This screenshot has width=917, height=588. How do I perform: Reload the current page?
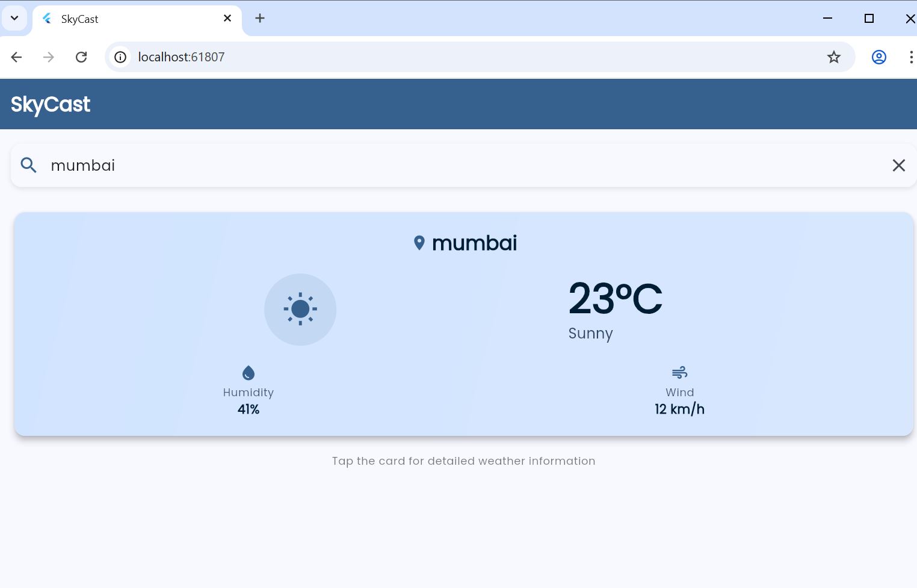pos(81,57)
